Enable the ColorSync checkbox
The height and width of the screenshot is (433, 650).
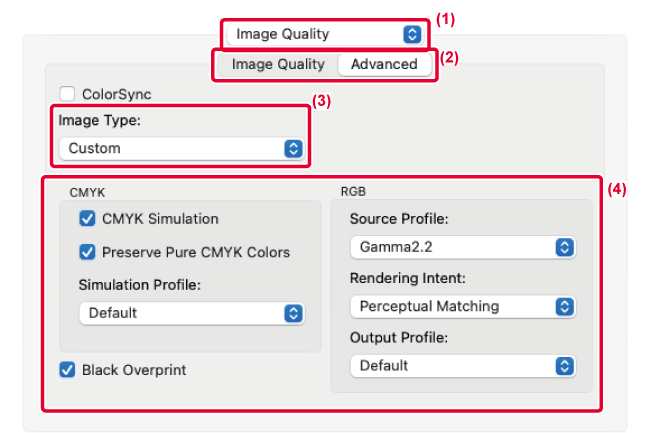(x=68, y=94)
